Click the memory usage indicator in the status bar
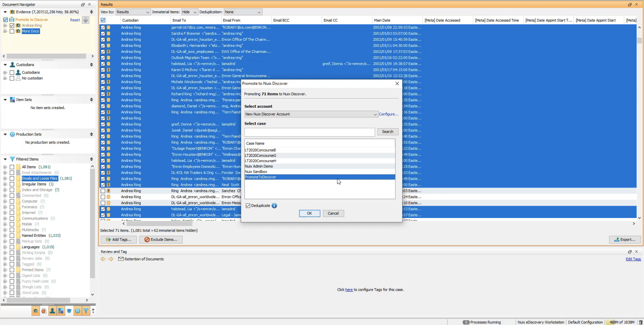The image size is (644, 325). pyautogui.click(x=622, y=322)
